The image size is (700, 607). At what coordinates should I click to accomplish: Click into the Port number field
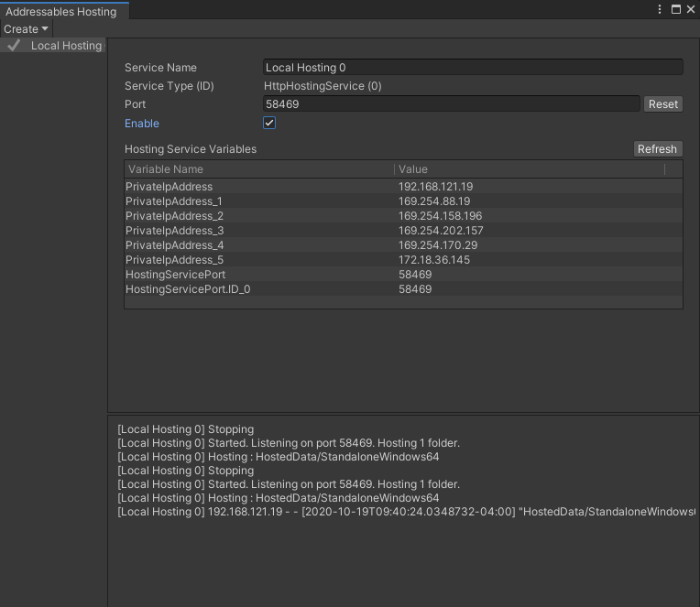[x=451, y=104]
